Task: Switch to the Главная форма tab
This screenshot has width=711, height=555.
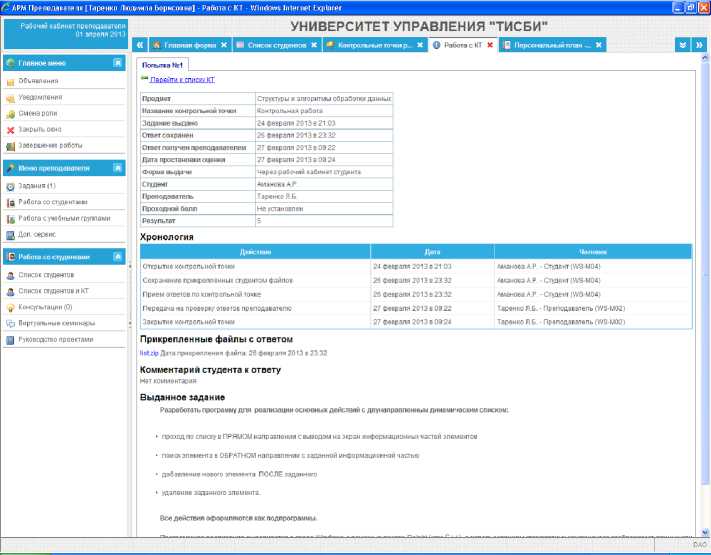Action: tap(190, 45)
